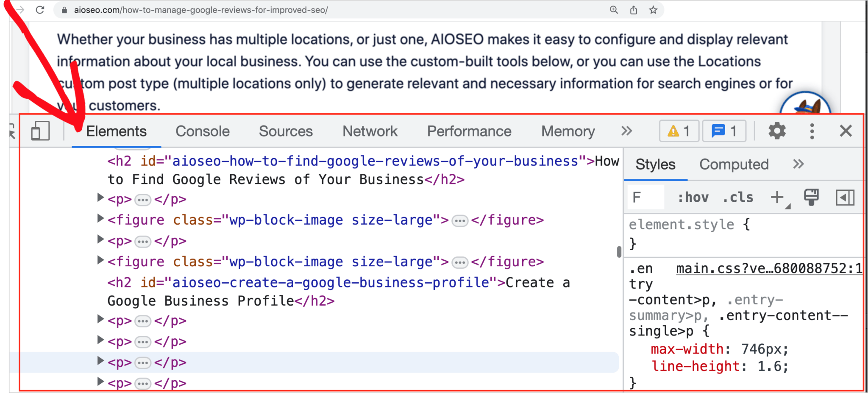868x393 pixels.
Task: Toggle the .cls class editor button
Action: tap(738, 197)
